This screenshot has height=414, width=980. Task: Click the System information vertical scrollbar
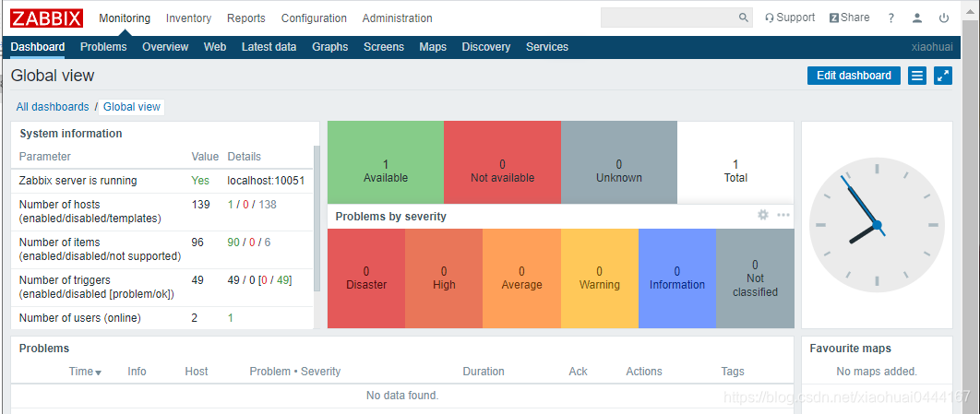pos(317,219)
